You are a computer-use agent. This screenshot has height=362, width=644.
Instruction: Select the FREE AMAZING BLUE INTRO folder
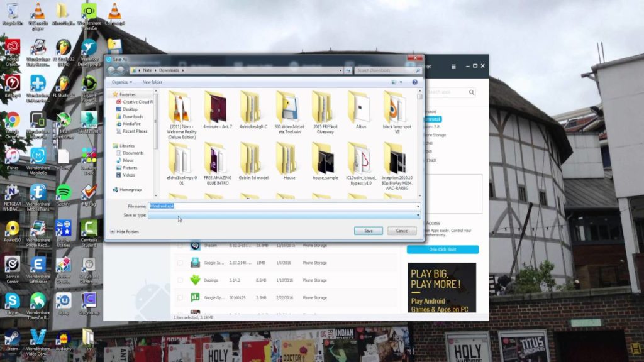(217, 164)
